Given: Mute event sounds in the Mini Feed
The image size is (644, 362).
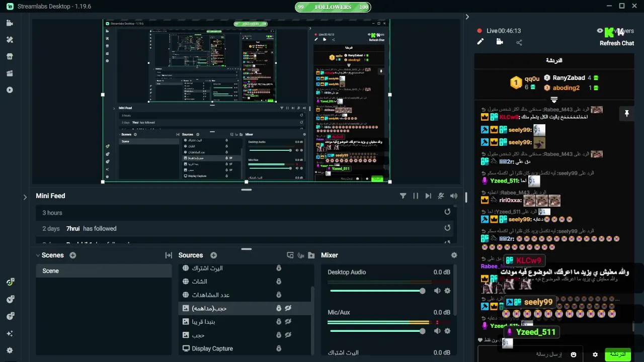Looking at the screenshot, I should (441, 196).
